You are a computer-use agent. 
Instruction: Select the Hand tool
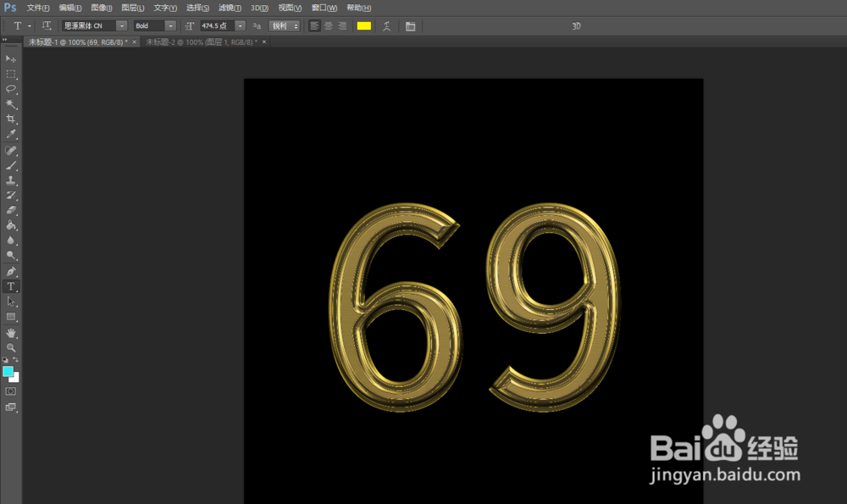click(11, 333)
